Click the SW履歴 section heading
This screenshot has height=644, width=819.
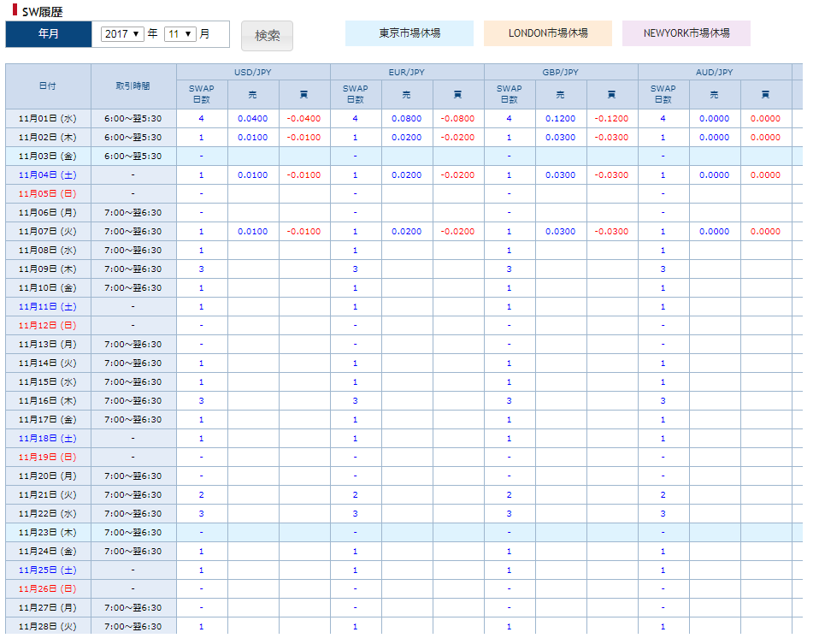click(42, 11)
